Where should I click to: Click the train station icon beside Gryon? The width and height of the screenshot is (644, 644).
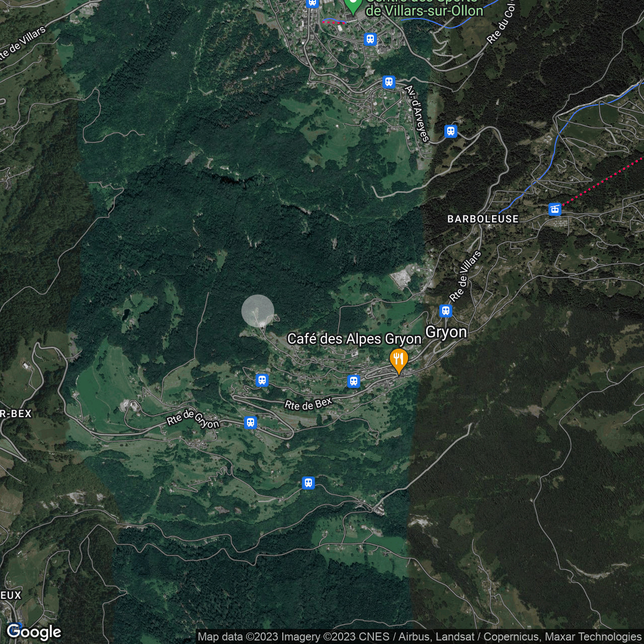click(x=445, y=311)
